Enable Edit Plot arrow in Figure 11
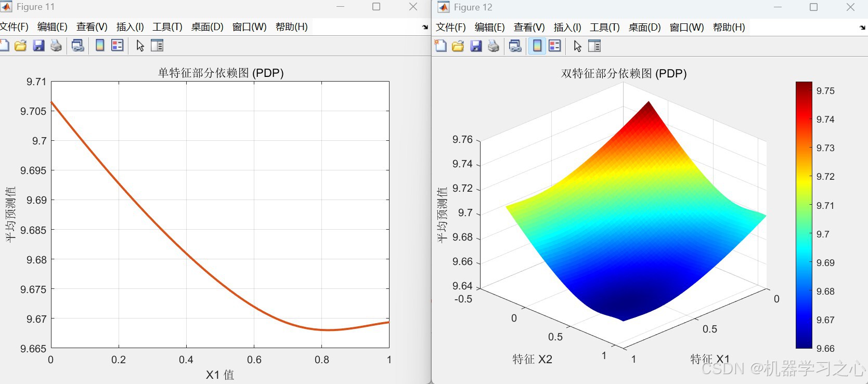This screenshot has width=868, height=384. pyautogui.click(x=140, y=46)
